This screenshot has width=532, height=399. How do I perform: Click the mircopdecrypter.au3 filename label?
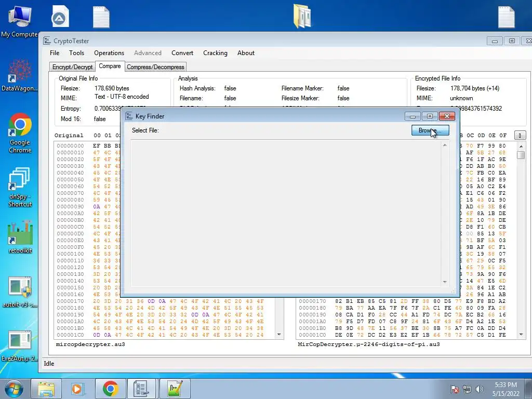click(90, 344)
